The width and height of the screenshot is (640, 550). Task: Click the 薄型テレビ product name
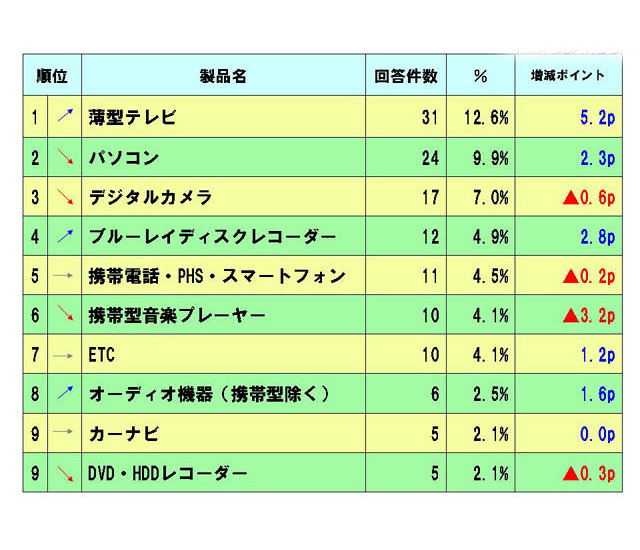pos(132,117)
